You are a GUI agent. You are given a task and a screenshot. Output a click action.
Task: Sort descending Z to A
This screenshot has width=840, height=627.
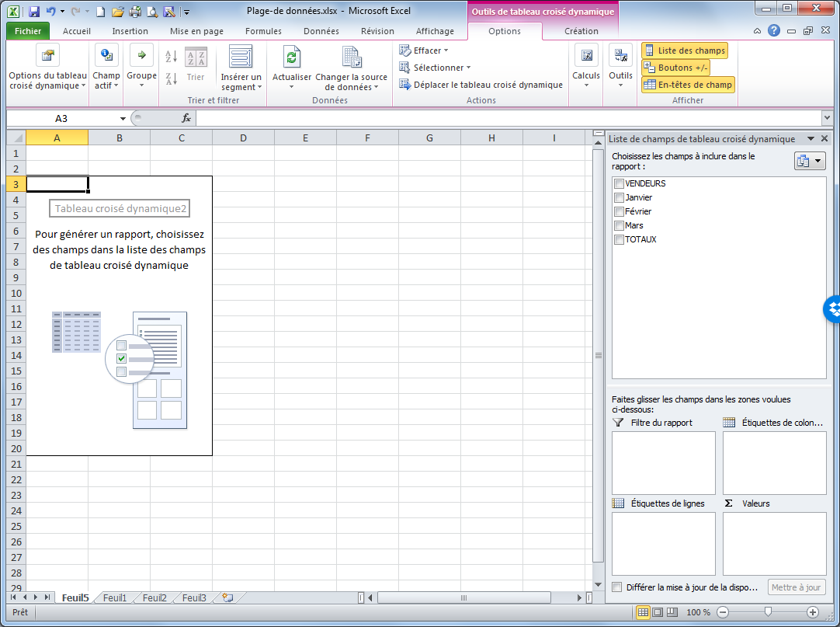tap(172, 78)
